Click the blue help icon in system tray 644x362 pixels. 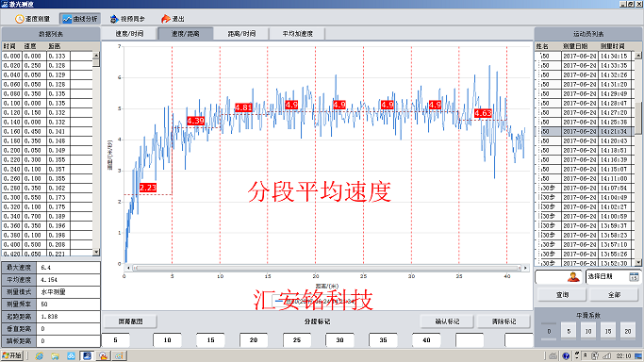[566, 355]
